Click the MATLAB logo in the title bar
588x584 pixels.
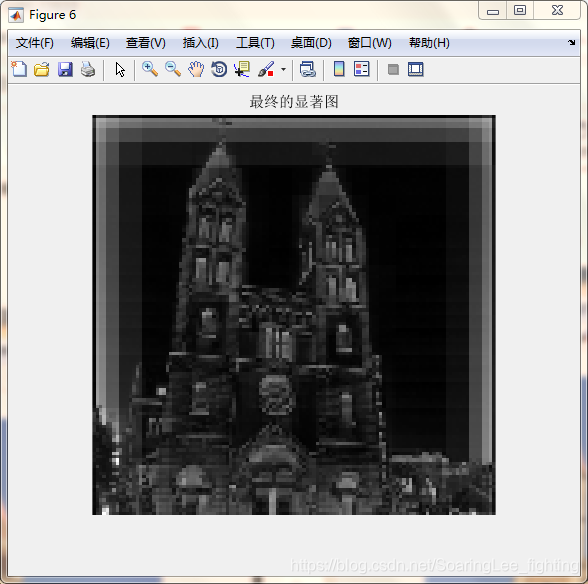click(x=16, y=15)
